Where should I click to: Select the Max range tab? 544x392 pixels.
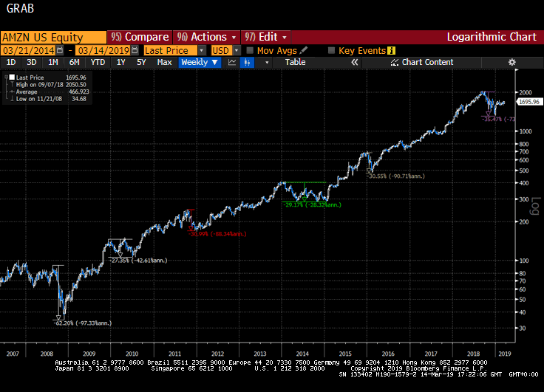point(164,63)
